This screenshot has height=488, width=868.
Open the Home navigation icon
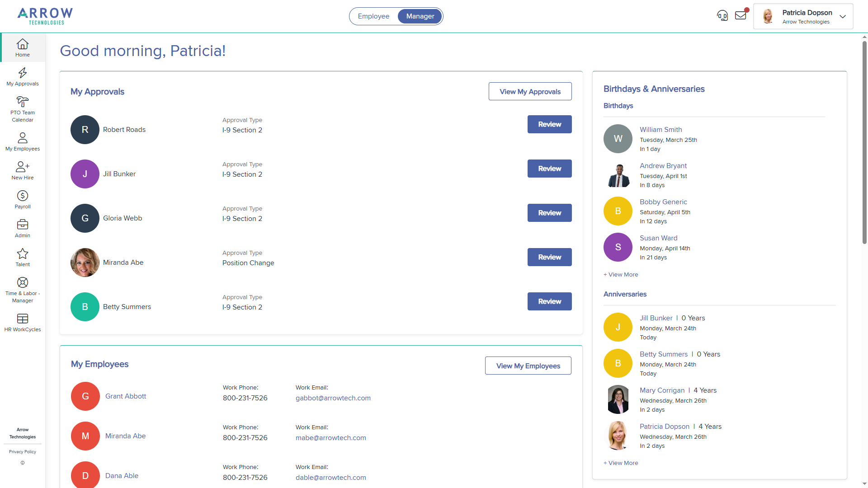click(22, 47)
